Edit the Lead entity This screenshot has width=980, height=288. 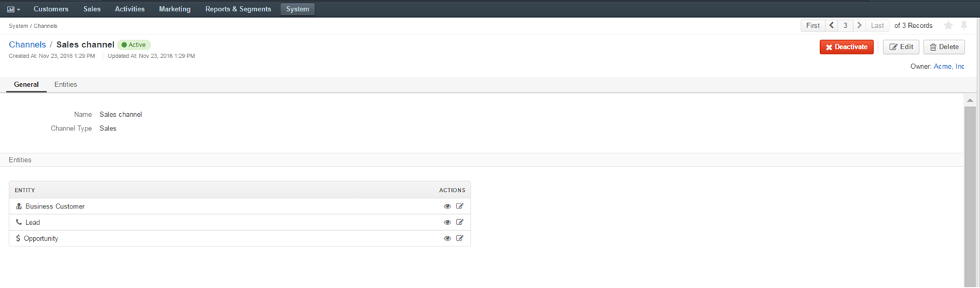[x=460, y=222]
